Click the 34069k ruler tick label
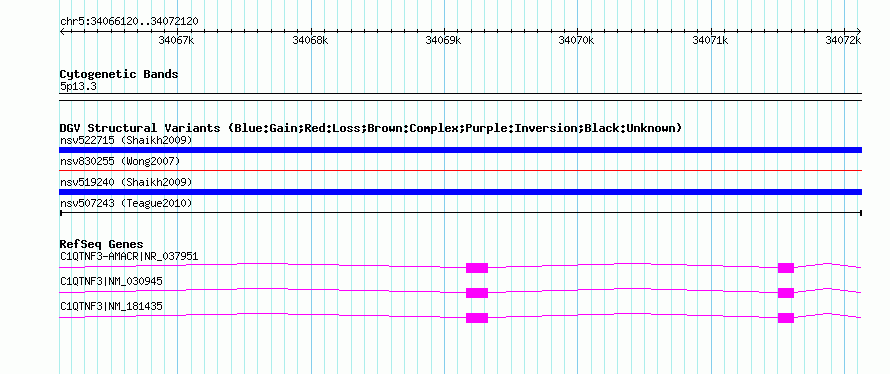 point(443,41)
